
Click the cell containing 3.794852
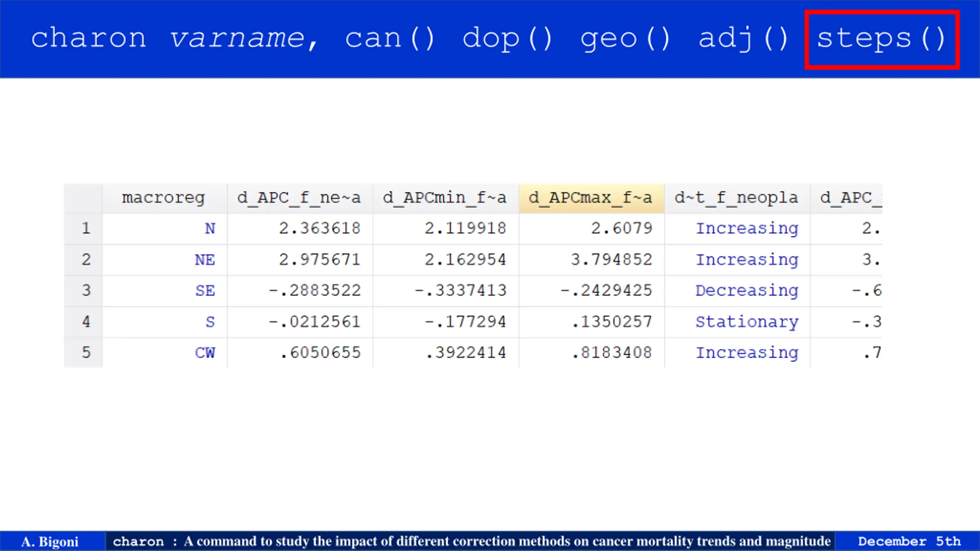[591, 260]
